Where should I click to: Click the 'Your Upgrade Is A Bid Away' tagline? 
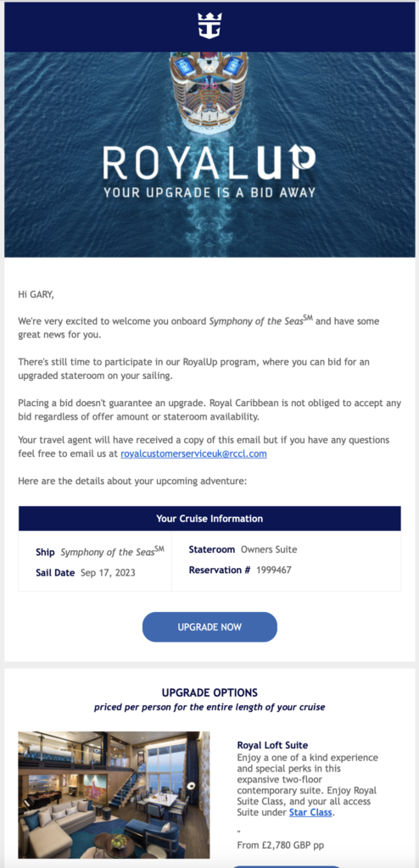click(209, 192)
